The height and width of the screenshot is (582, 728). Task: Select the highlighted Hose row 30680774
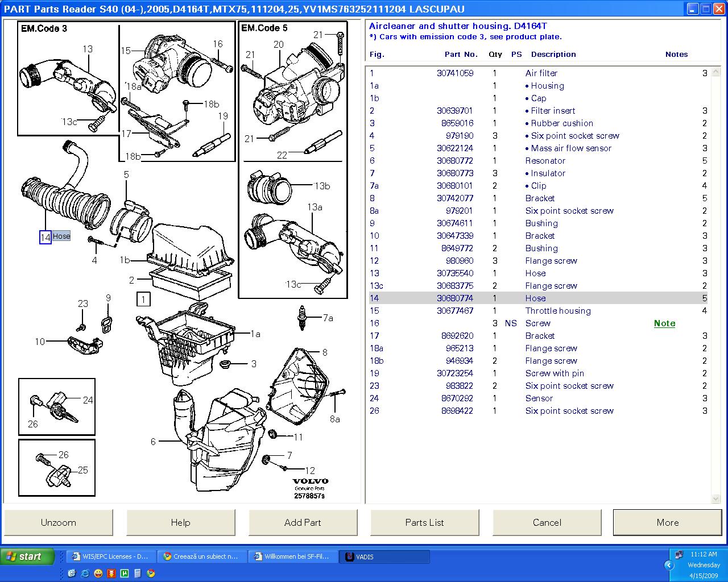(538, 298)
